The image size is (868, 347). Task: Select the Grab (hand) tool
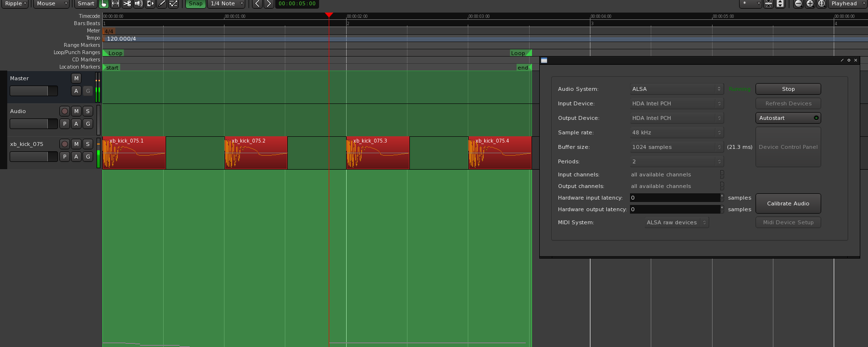104,4
